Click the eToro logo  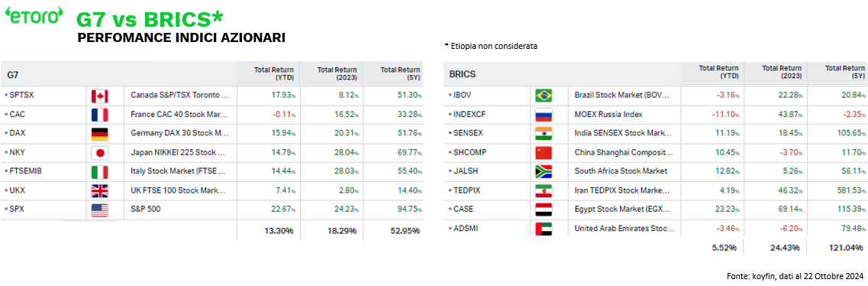point(33,15)
